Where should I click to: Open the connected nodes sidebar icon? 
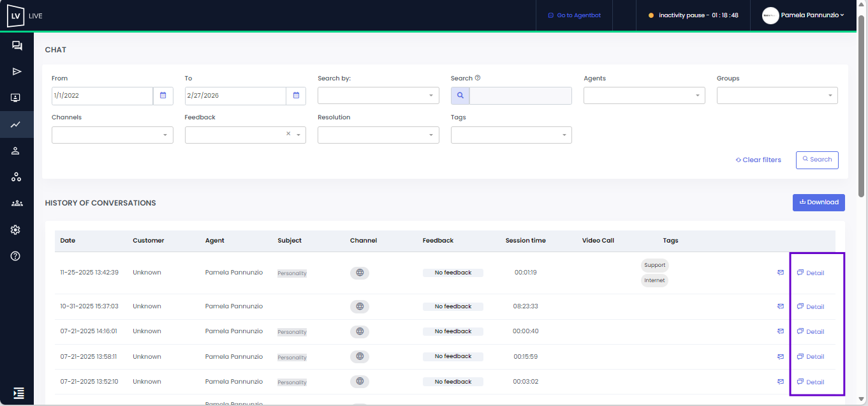click(17, 177)
